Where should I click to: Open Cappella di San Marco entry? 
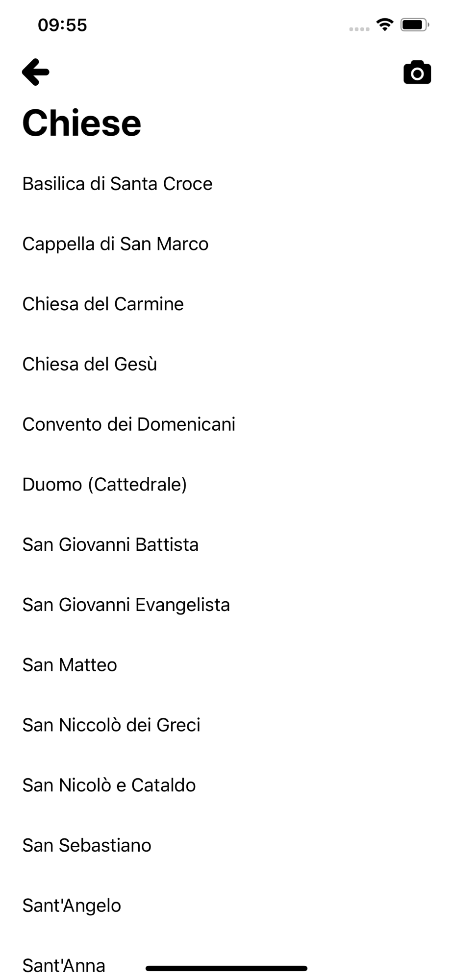[x=115, y=244]
